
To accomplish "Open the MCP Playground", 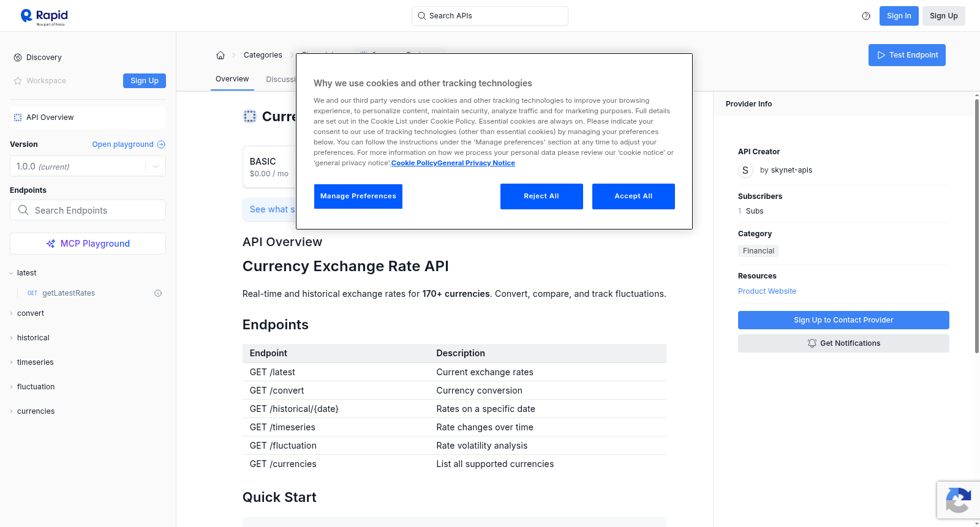I will click(88, 244).
